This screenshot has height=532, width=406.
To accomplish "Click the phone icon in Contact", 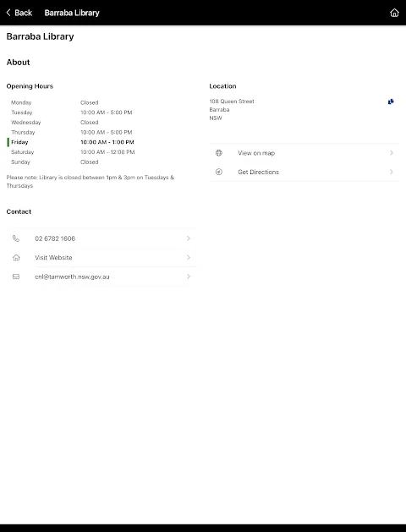I will pyautogui.click(x=16, y=239).
